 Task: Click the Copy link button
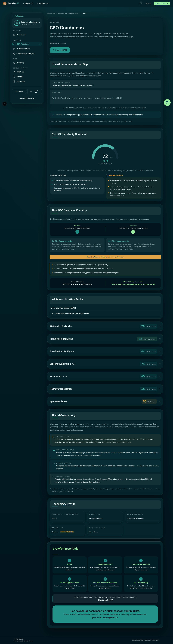coord(34,91)
